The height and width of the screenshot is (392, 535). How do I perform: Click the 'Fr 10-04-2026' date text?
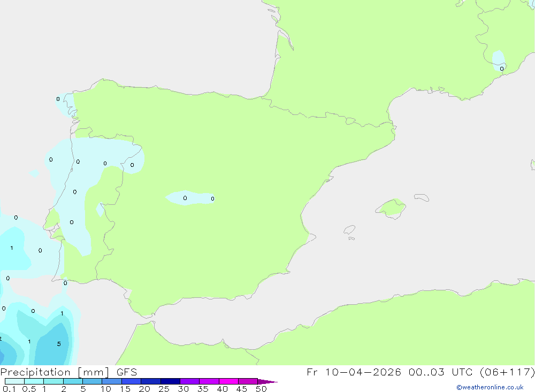click(354, 372)
